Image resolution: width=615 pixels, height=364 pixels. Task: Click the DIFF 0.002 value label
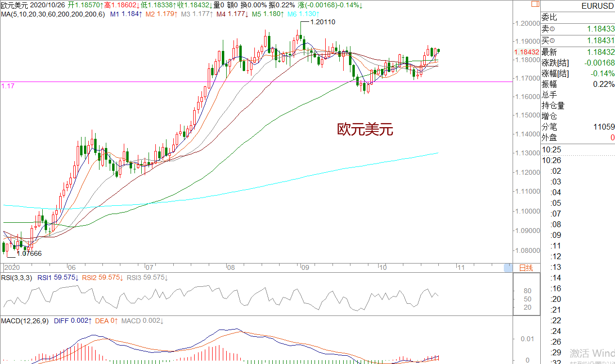click(72, 321)
